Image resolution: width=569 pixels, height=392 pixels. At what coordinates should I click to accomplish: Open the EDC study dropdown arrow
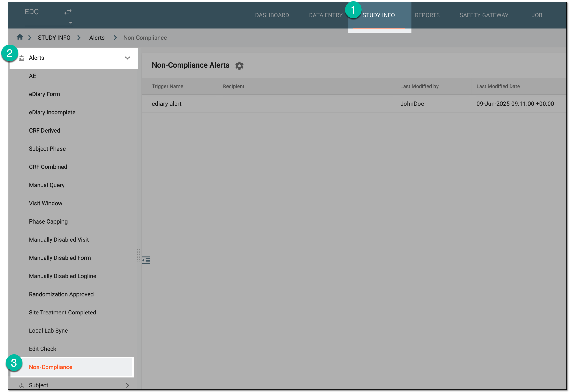[x=71, y=23]
